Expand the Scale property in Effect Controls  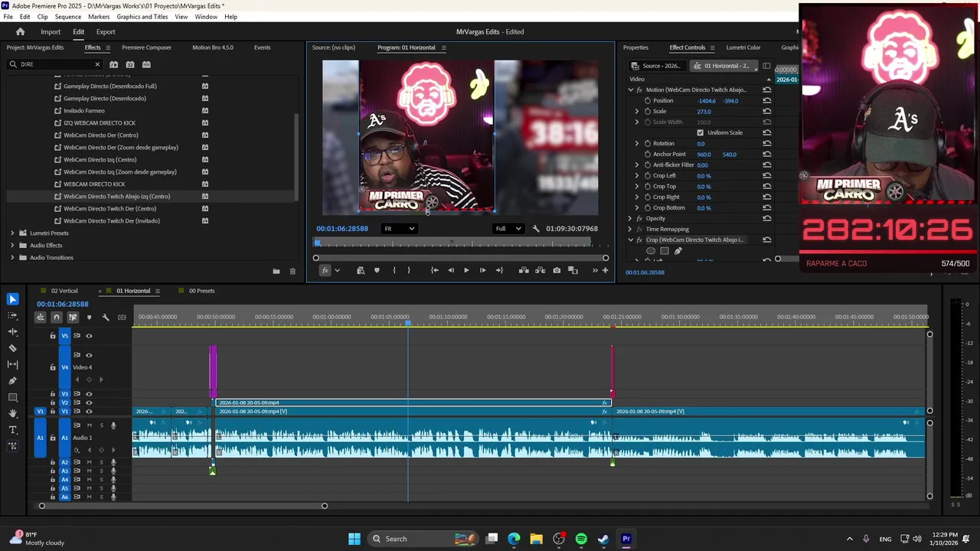click(x=636, y=111)
